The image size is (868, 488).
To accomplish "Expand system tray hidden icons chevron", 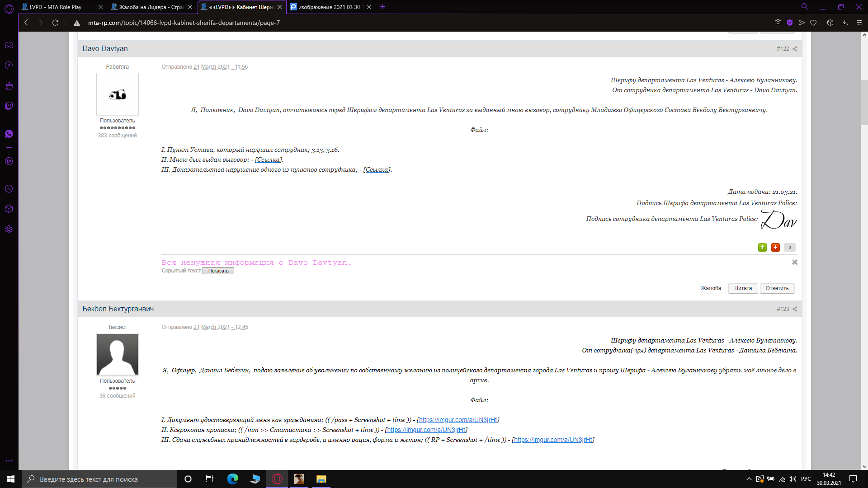I will tap(749, 479).
